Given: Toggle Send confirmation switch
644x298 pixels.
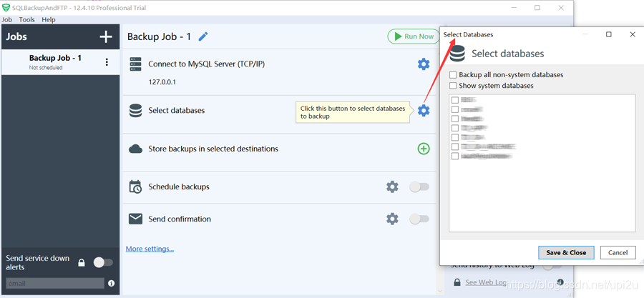Looking at the screenshot, I should (419, 219).
